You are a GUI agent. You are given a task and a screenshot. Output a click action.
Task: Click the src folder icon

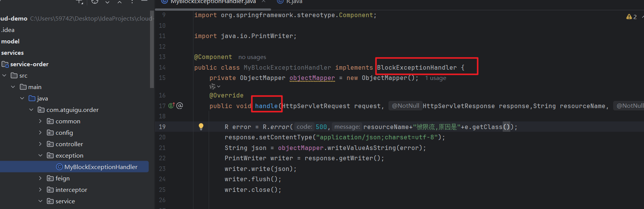(14, 75)
